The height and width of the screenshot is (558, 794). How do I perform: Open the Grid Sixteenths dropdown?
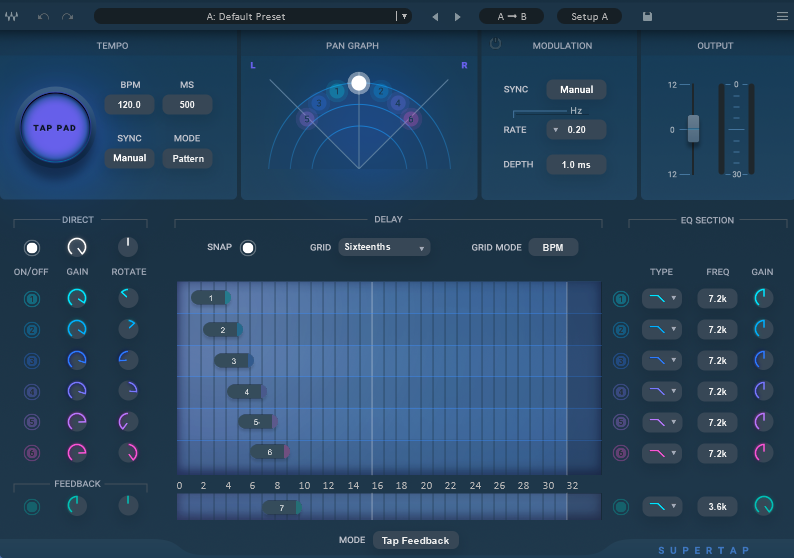pyautogui.click(x=384, y=247)
